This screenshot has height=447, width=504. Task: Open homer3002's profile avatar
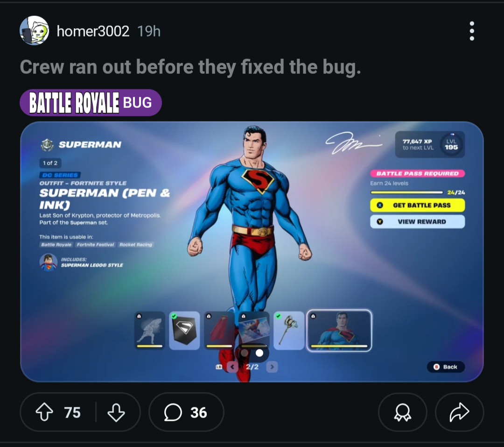35,30
